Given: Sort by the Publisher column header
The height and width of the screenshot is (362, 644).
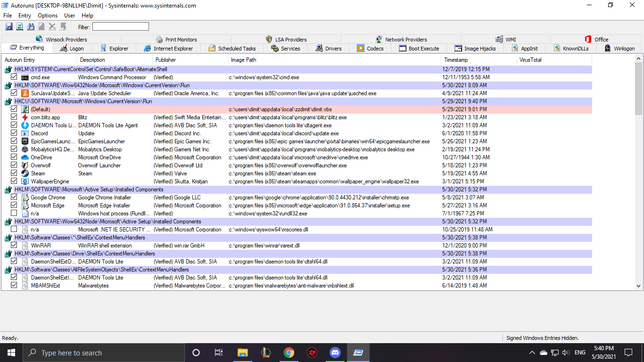Looking at the screenshot, I should click(190, 60).
